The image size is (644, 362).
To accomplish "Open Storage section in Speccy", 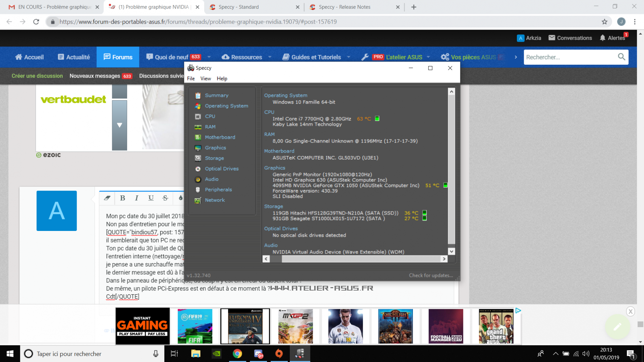I will pyautogui.click(x=214, y=158).
